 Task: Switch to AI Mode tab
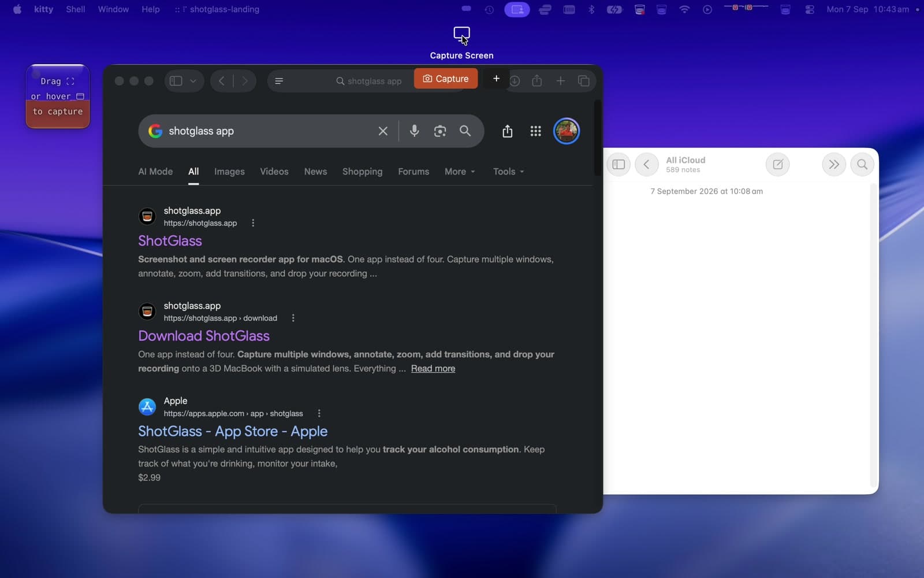pyautogui.click(x=155, y=172)
